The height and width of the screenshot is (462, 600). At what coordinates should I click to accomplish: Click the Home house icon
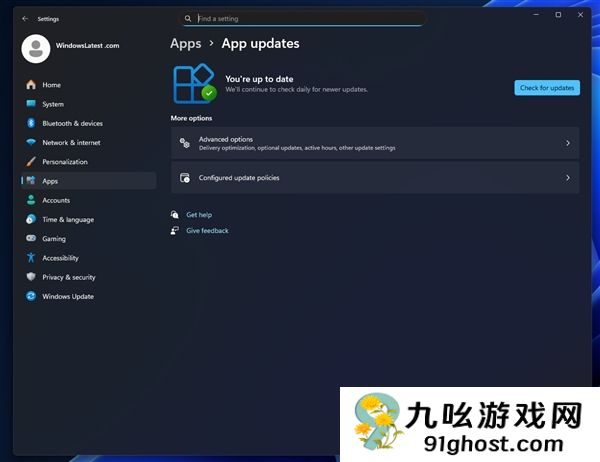coord(31,85)
